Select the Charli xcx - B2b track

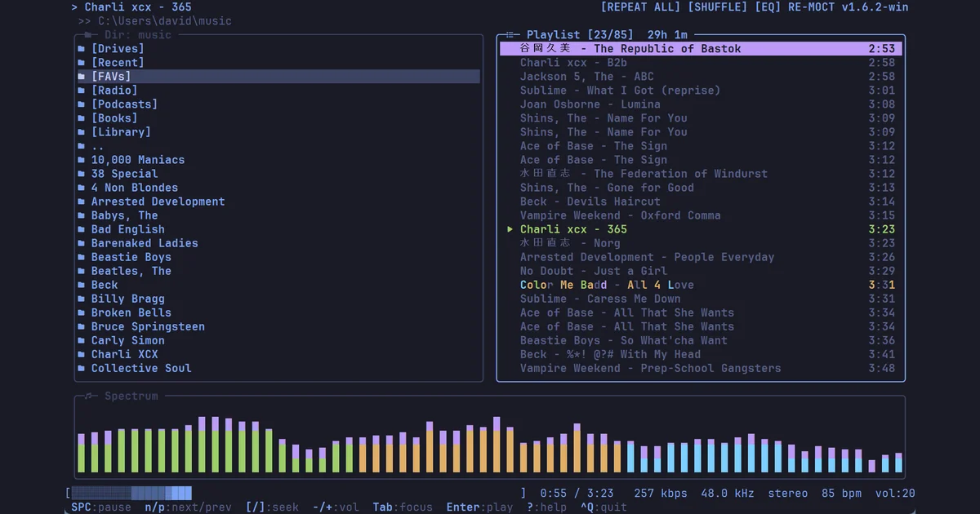[701, 63]
